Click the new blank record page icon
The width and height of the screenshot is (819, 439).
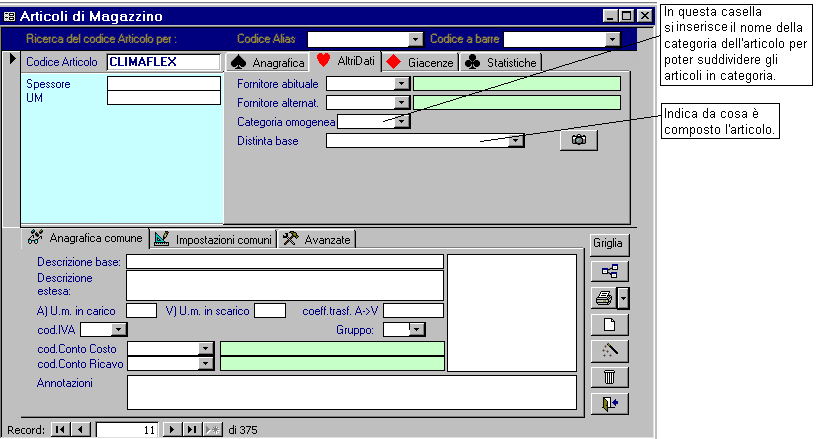(609, 325)
